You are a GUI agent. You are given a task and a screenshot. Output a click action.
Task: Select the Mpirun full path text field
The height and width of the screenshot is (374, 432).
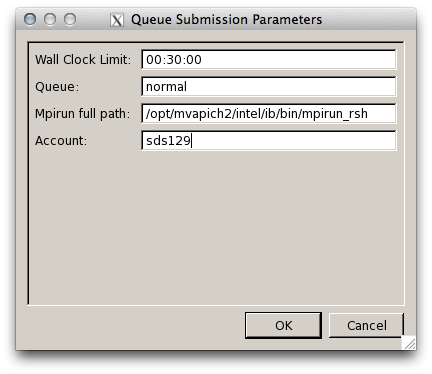click(269, 114)
